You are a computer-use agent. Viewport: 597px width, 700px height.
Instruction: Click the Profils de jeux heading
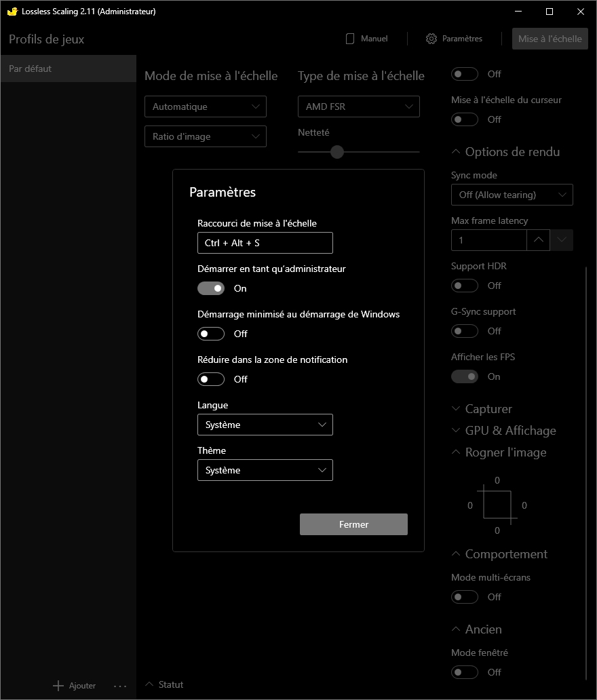(x=46, y=39)
